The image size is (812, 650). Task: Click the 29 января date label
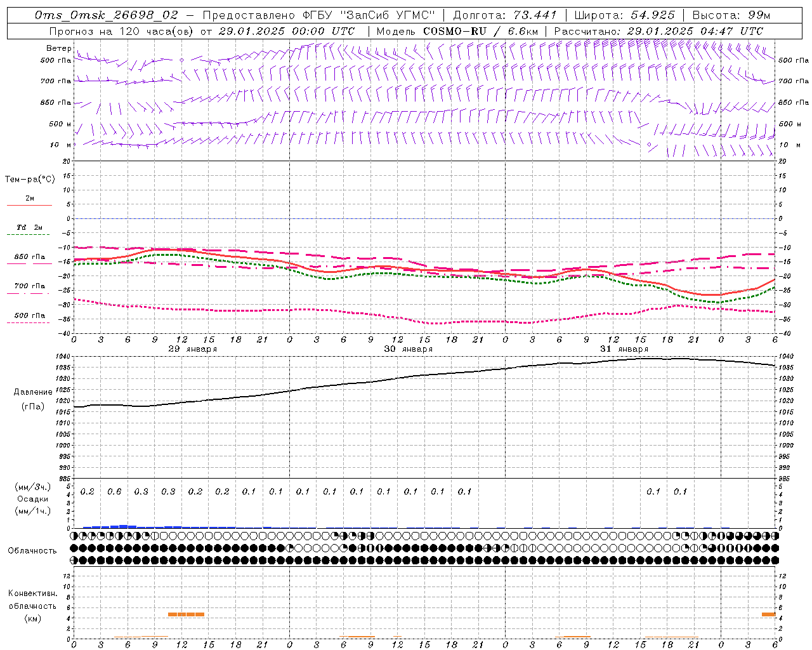[x=193, y=349]
